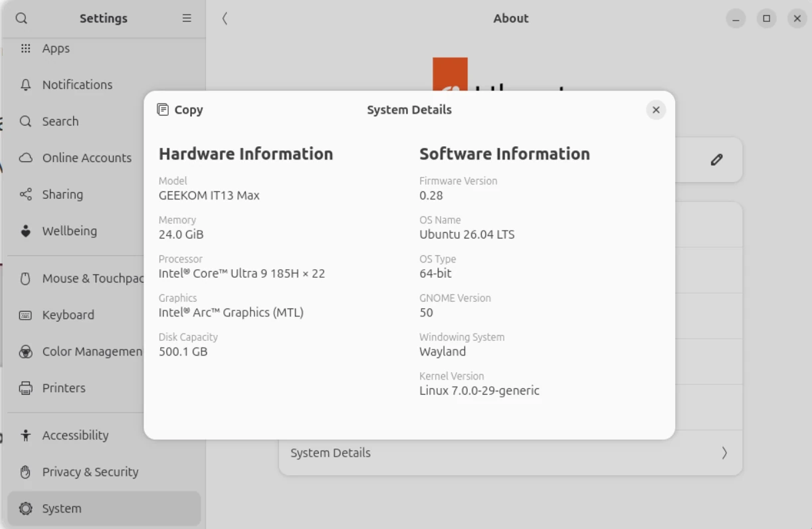Click the processor value Intel Core Ultra 9 185H

pyautogui.click(x=242, y=274)
